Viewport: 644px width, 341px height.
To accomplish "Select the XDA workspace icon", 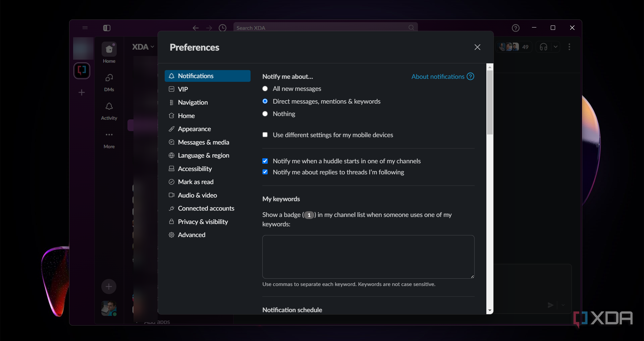I will coord(82,71).
